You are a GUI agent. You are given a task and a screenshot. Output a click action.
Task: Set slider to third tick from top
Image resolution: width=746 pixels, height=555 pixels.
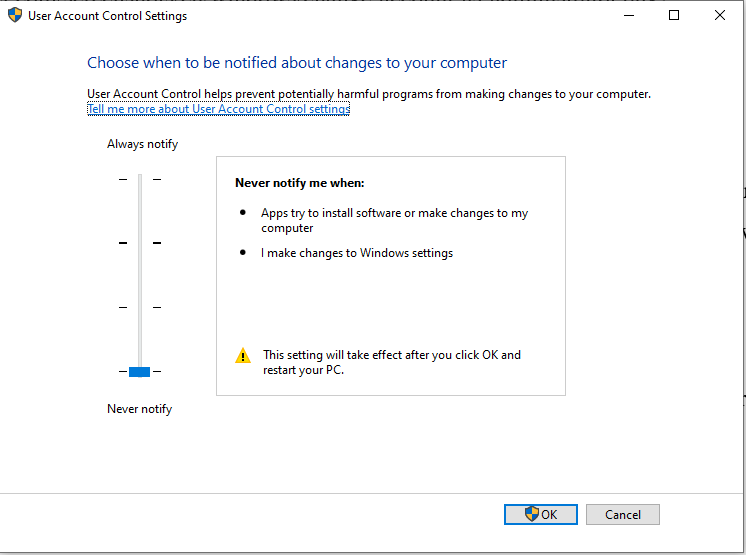pos(140,307)
